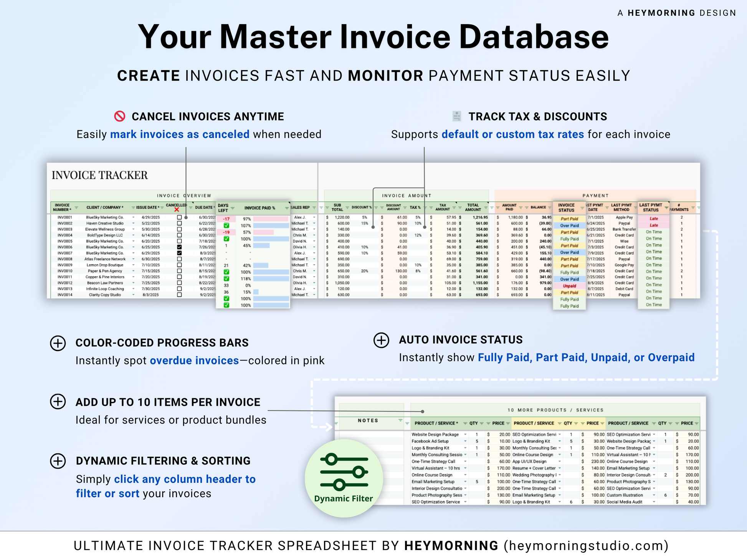This screenshot has width=747, height=560.
Task: Click the Debit Card payment method cell
Action: coord(624,289)
